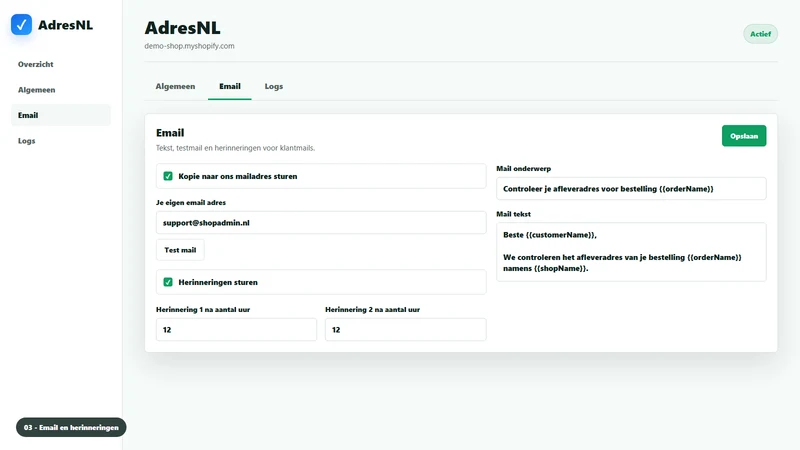
Task: Click the Tekst, testmail en herinneringen description
Action: pyautogui.click(x=235, y=148)
